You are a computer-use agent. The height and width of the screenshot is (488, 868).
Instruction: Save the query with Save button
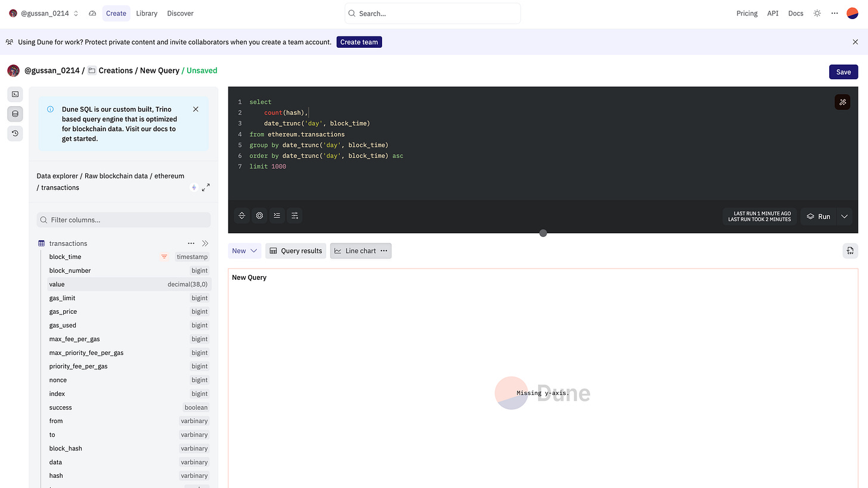point(844,72)
